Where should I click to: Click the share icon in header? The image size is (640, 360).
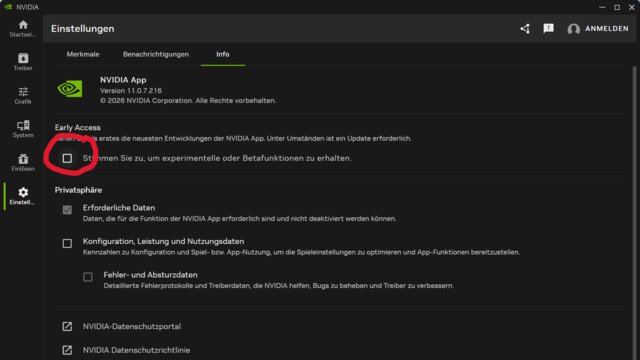click(x=525, y=29)
